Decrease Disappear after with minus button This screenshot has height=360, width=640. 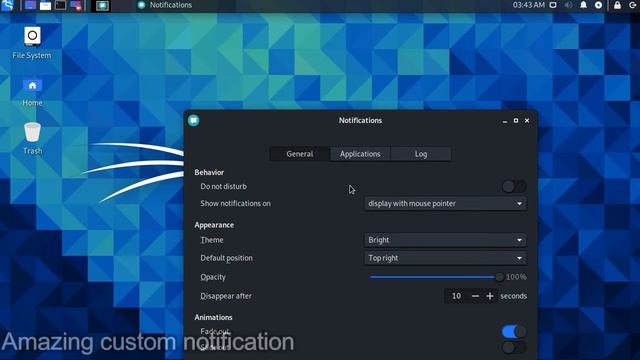[475, 296]
